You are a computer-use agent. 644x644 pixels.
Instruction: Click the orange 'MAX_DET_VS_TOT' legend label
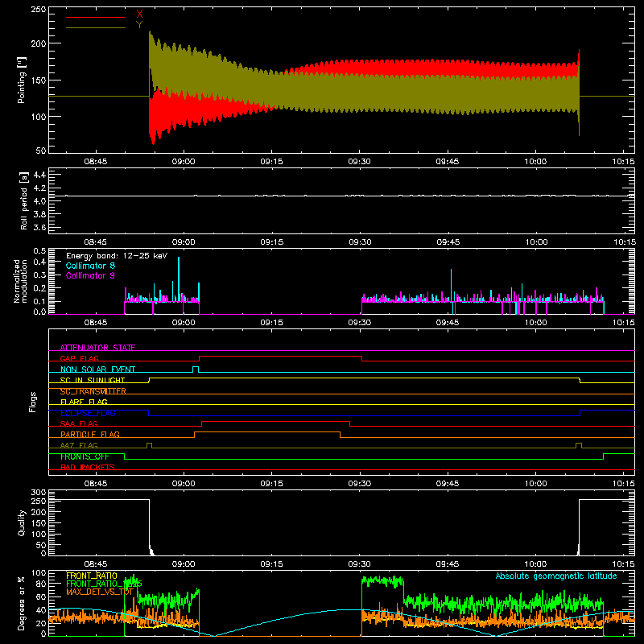pyautogui.click(x=100, y=592)
